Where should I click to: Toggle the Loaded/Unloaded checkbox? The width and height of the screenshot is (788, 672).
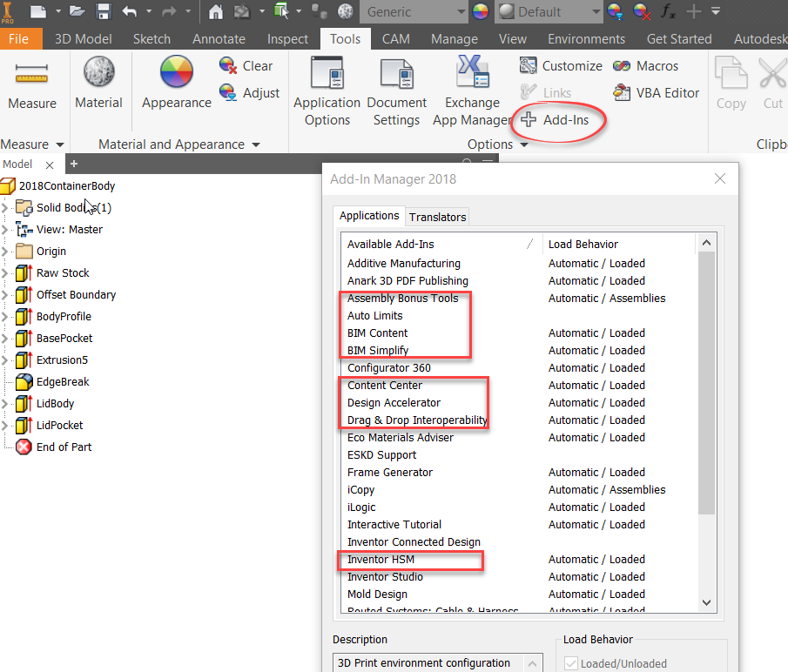[x=570, y=663]
